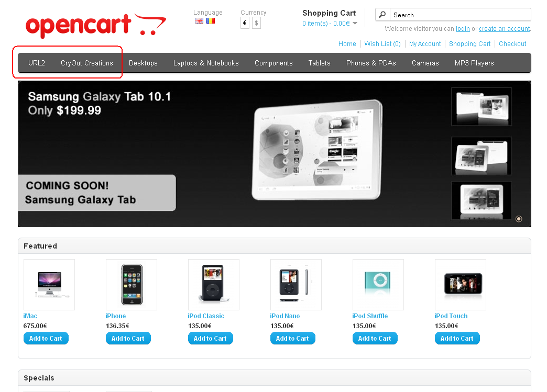The height and width of the screenshot is (392, 547).
Task: Click the create an account link
Action: [x=504, y=29]
